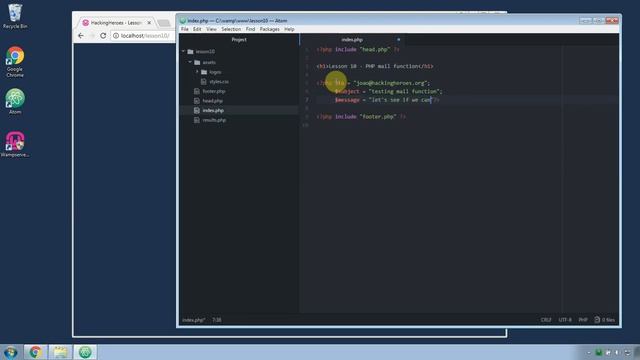Click the logos folder icon
Viewport: 640px width, 360px height.
204,72
